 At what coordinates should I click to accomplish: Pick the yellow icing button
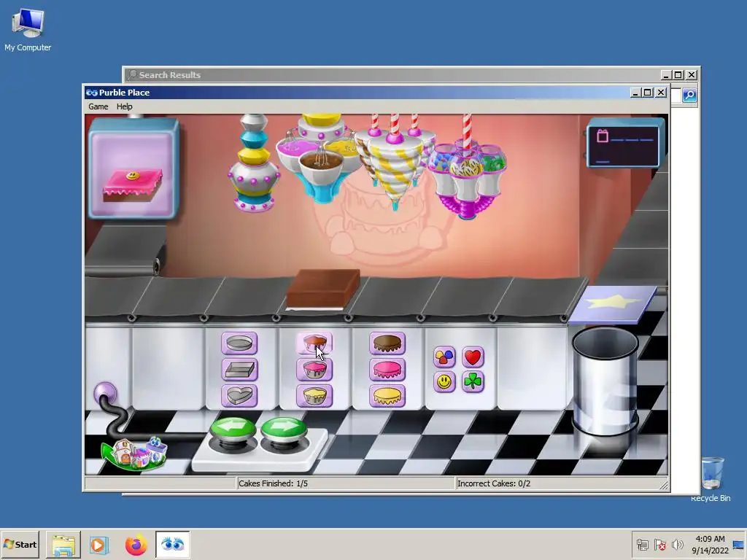(x=387, y=395)
